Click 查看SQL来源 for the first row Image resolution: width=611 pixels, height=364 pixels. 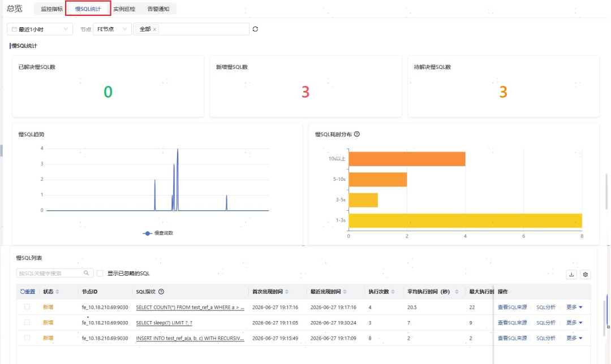[x=512, y=307]
